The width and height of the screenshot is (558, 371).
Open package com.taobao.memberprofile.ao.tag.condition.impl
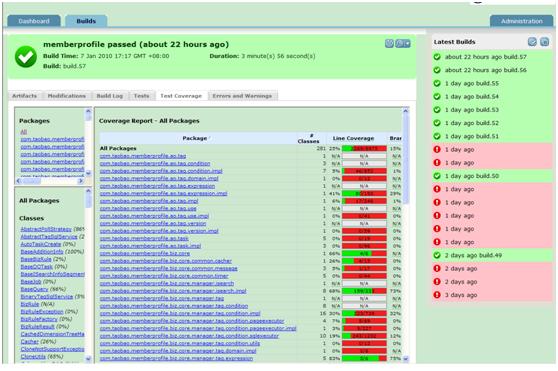pos(161,171)
